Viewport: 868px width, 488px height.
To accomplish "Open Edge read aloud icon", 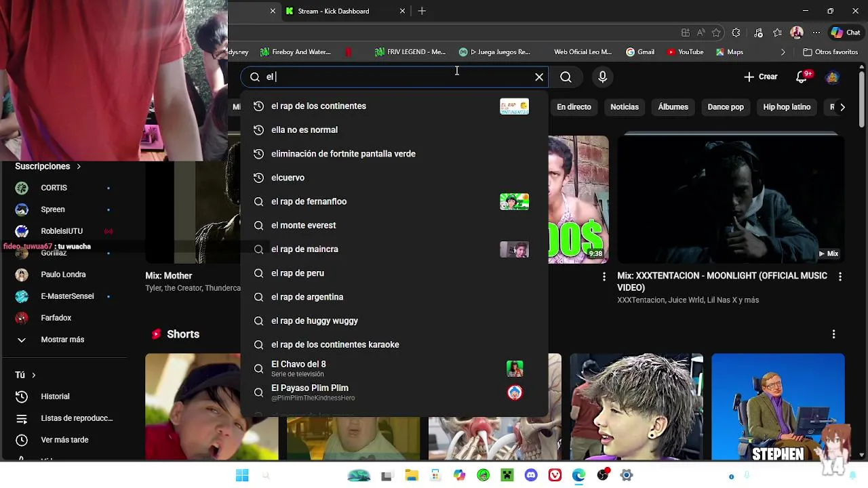I will point(701,33).
